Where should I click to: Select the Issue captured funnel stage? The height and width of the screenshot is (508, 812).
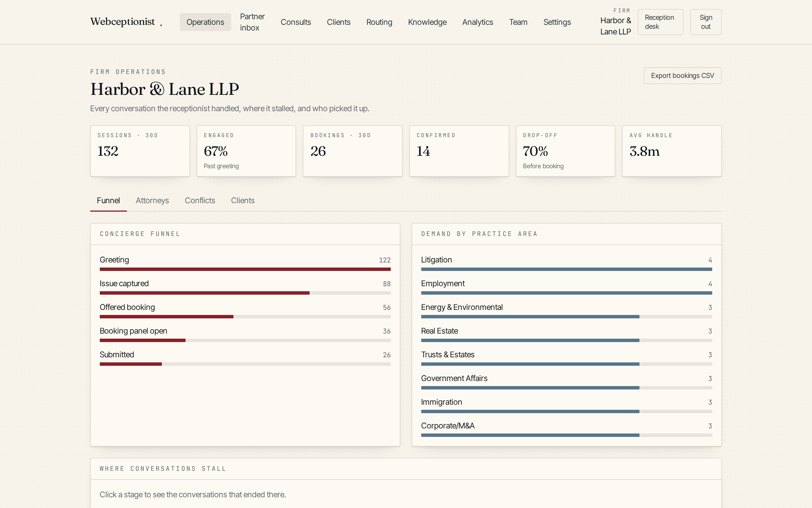pyautogui.click(x=245, y=287)
